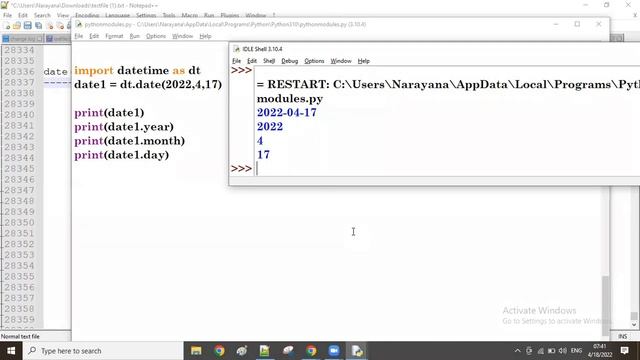The width and height of the screenshot is (640, 360).
Task: Click the volume icon in system tray
Action: [x=562, y=351]
